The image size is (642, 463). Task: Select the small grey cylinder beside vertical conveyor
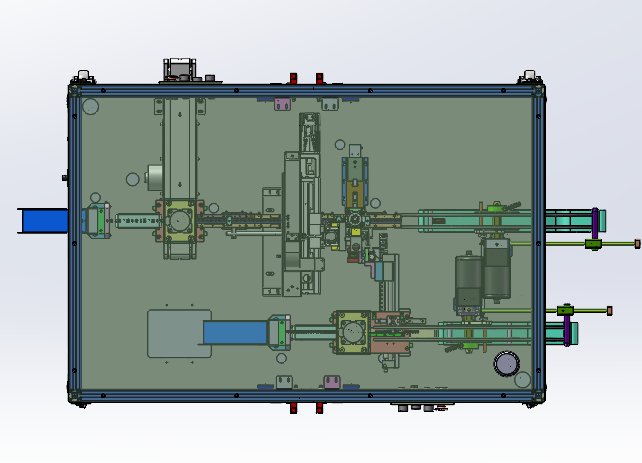point(154,178)
